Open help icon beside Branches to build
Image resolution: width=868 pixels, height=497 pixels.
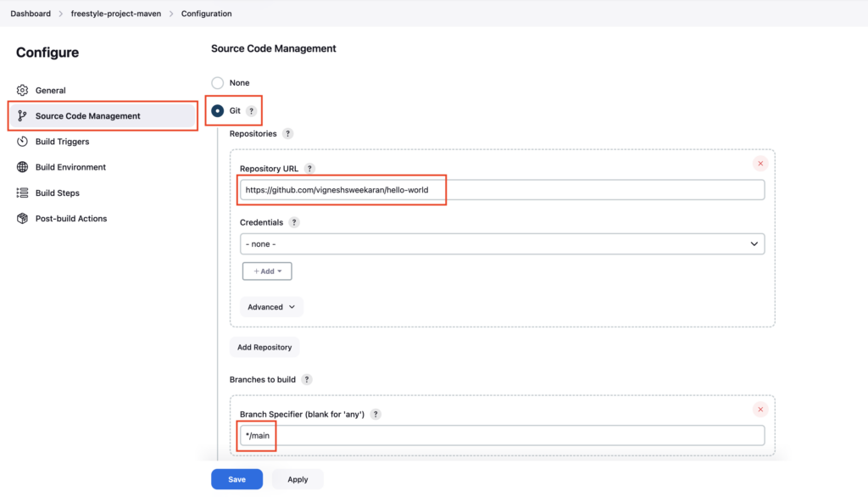307,380
